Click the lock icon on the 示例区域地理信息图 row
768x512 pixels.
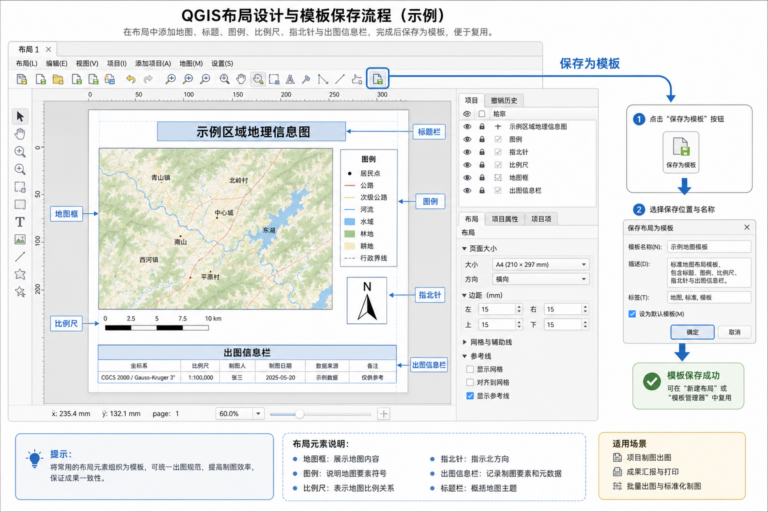click(482, 126)
